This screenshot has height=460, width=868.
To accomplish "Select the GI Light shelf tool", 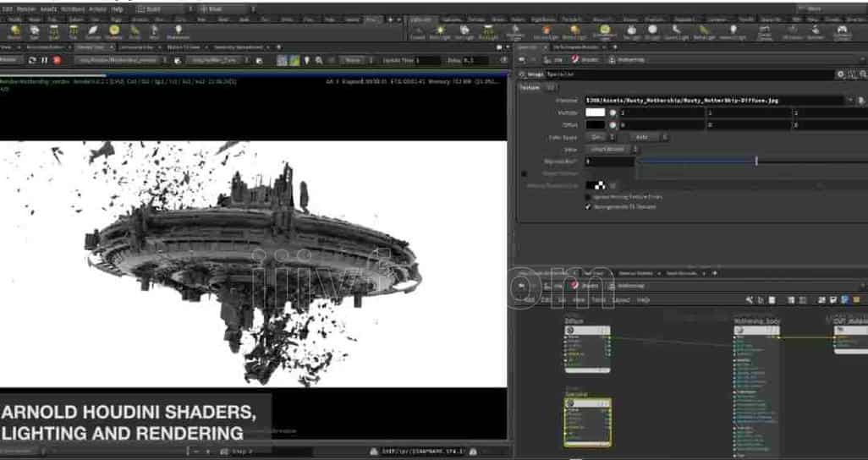I will click(x=652, y=33).
